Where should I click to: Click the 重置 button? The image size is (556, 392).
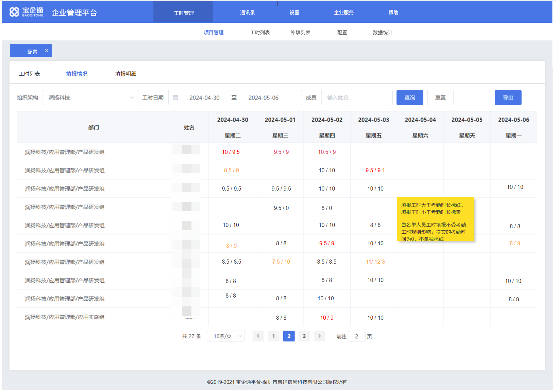coord(440,98)
